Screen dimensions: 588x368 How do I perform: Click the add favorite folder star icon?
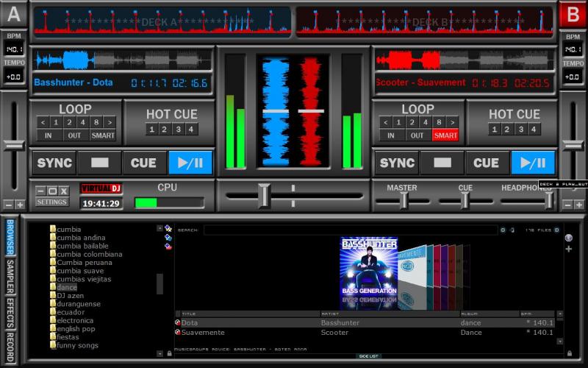click(x=168, y=228)
